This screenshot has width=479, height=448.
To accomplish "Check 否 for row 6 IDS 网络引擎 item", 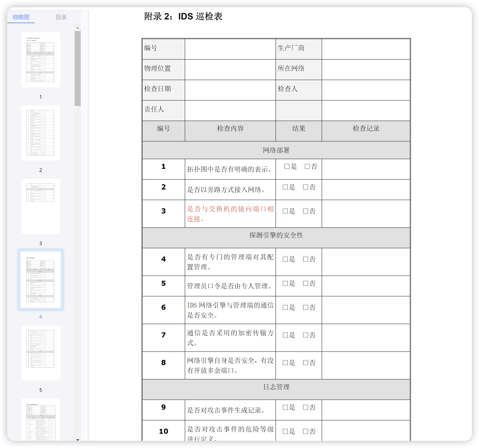I will (306, 307).
